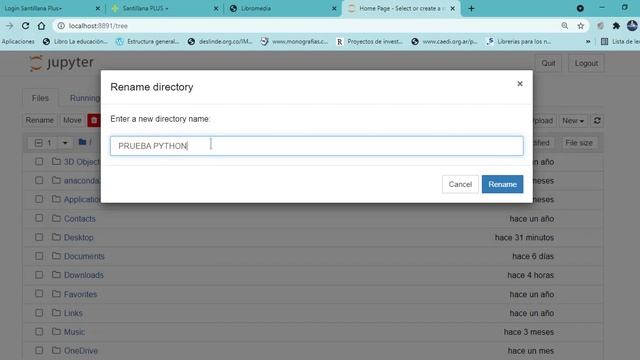640x360 pixels.
Task: Open deslinde.org.co bookmark
Action: (x=220, y=42)
